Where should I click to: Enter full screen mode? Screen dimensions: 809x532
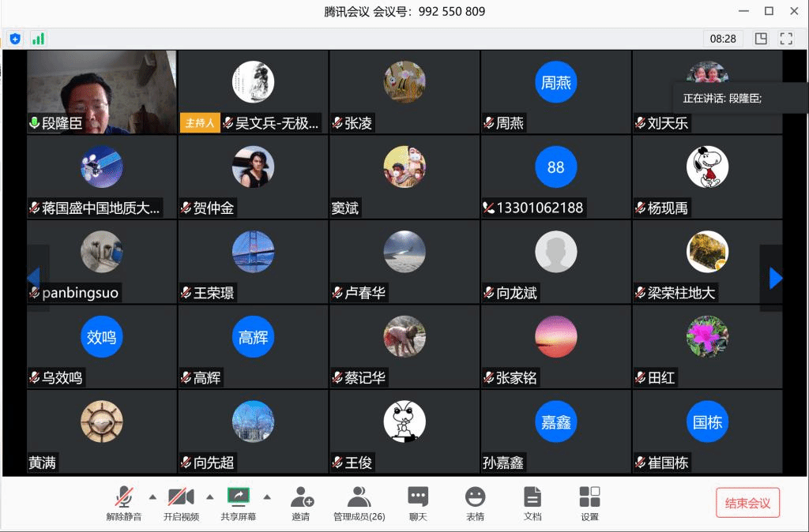pos(786,38)
